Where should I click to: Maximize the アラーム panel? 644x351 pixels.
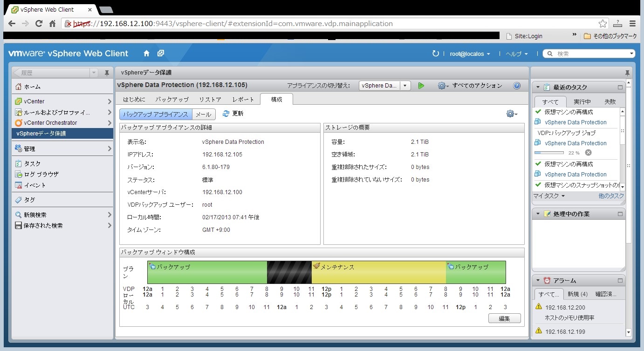[620, 281]
